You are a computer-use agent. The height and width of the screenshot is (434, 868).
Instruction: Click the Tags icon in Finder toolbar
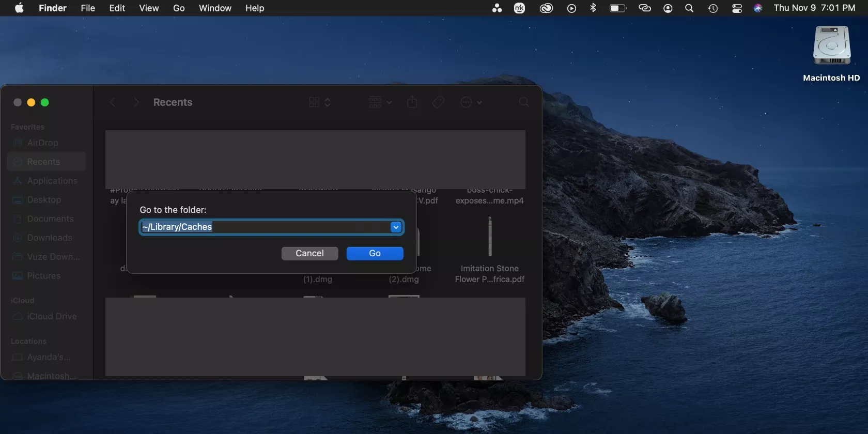tap(438, 102)
